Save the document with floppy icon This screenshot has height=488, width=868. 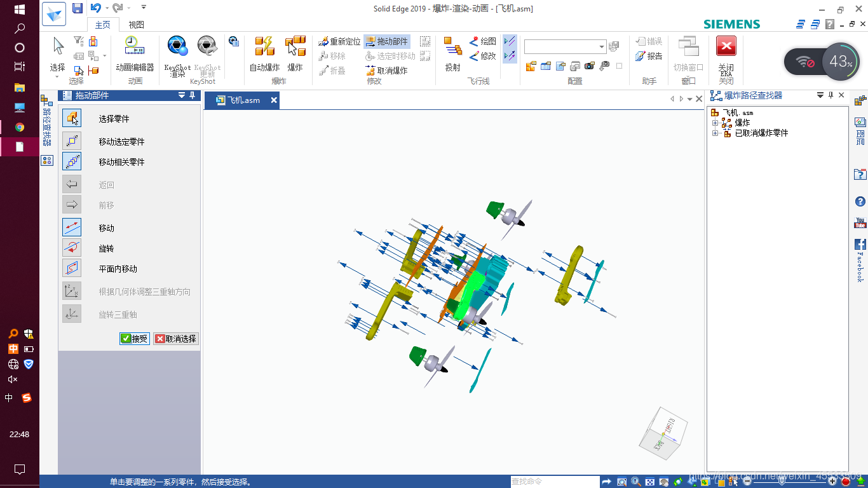pyautogui.click(x=78, y=8)
